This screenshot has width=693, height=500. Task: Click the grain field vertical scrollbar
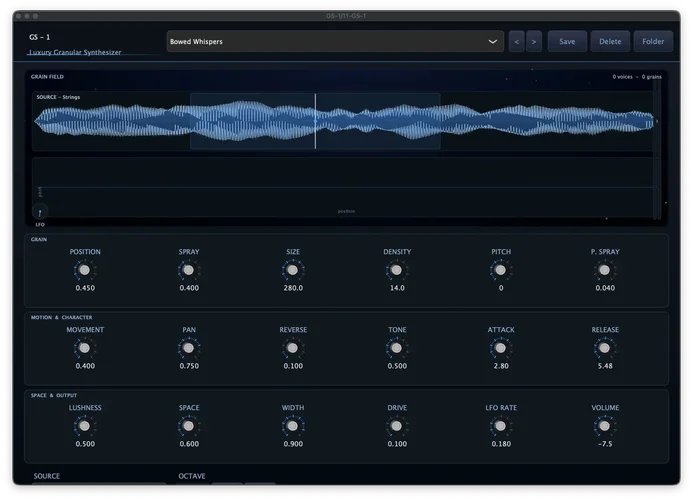(657, 149)
